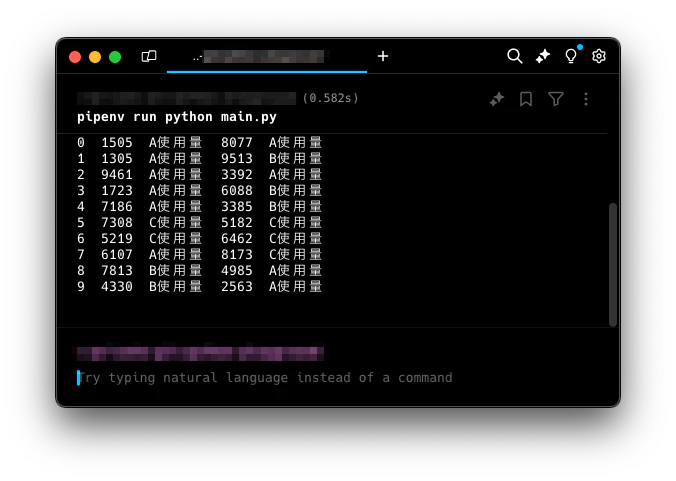Screen dimensions: 676x481
Task: Click value 6088 in row 3
Action: click(237, 190)
